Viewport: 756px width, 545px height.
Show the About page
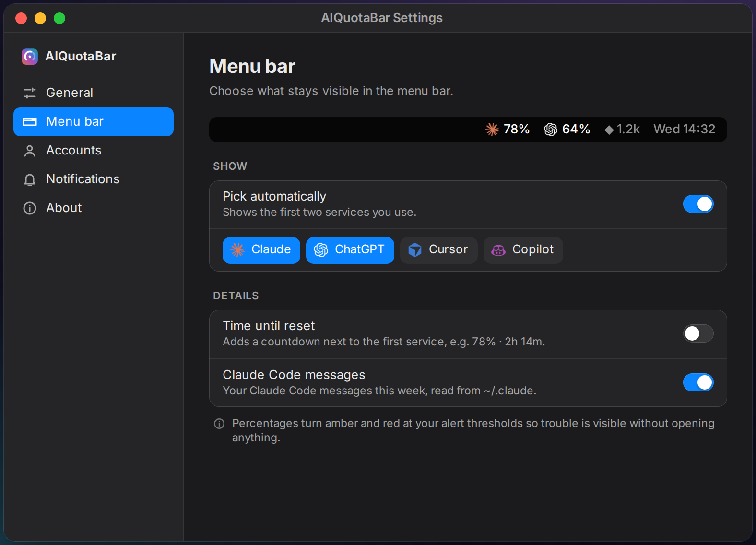[x=94, y=208]
